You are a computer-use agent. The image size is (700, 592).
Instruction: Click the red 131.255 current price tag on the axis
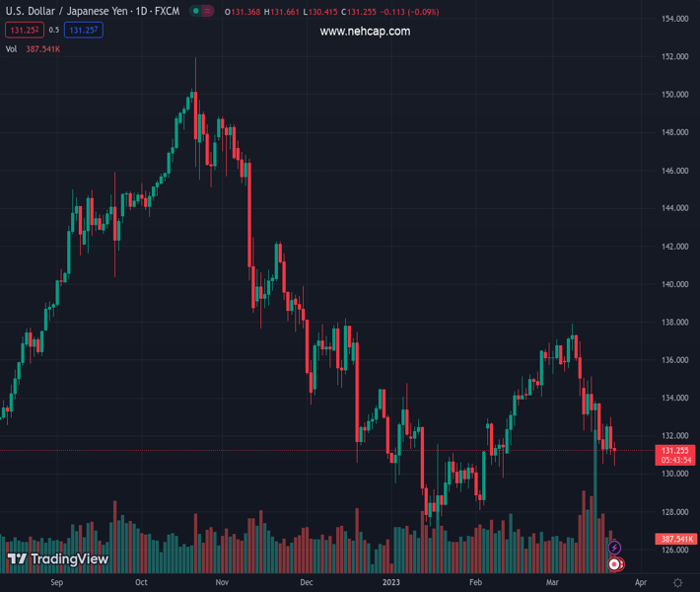tap(675, 451)
